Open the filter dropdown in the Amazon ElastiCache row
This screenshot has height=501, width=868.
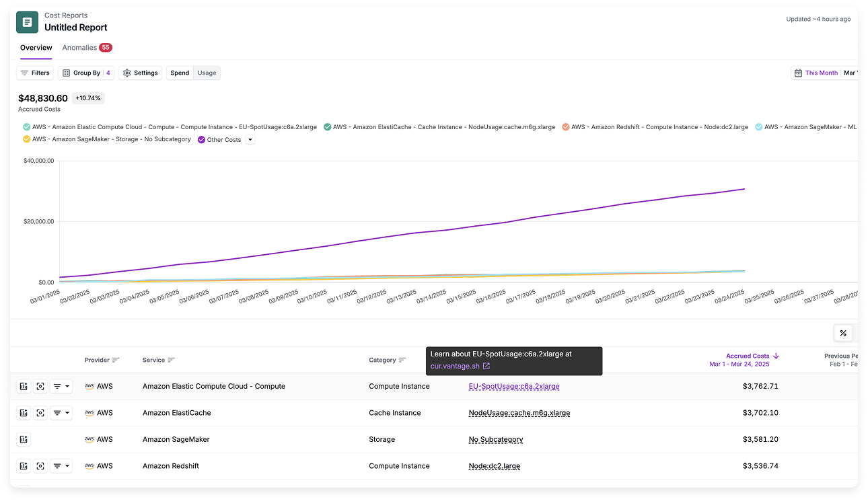point(61,413)
